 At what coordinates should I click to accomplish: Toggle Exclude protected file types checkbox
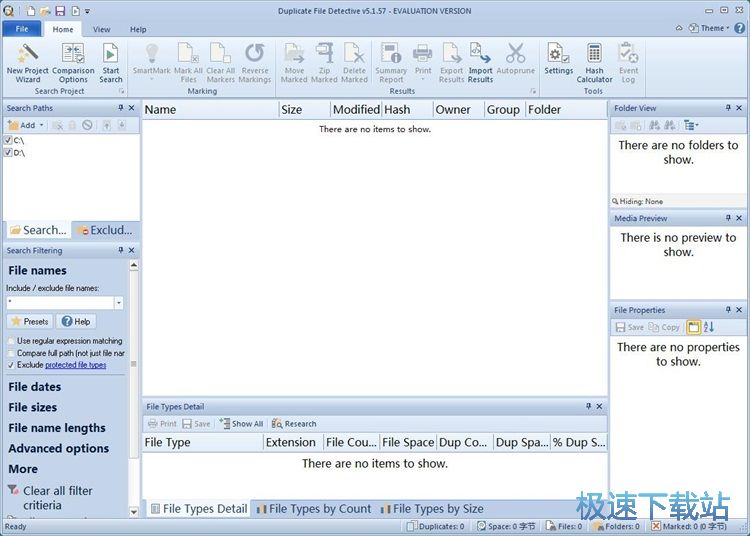[11, 365]
